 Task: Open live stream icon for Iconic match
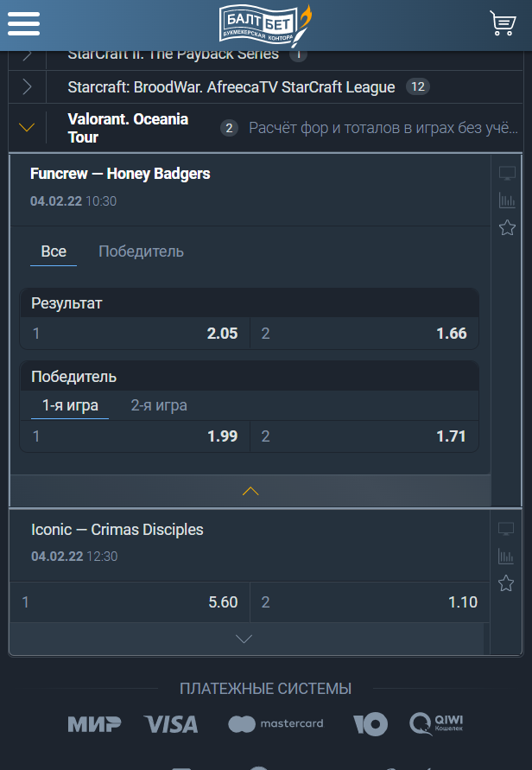pos(506,529)
